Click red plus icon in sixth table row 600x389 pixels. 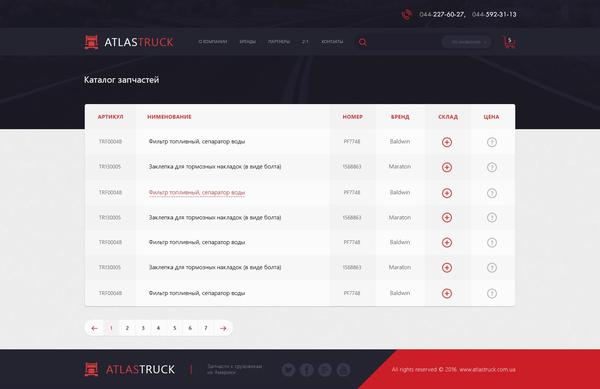(x=447, y=268)
